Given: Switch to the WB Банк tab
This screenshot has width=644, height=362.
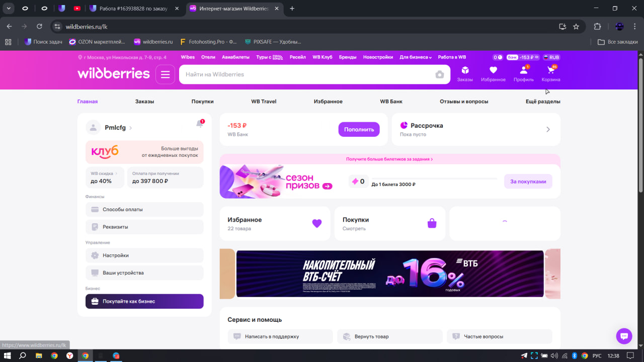Looking at the screenshot, I should point(391,102).
